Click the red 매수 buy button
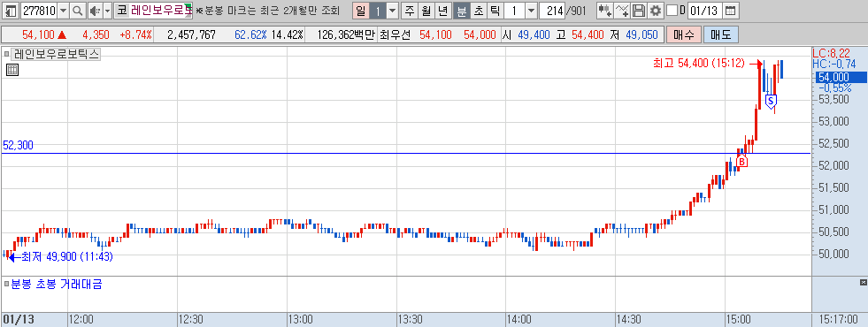868x327 pixels. point(684,34)
